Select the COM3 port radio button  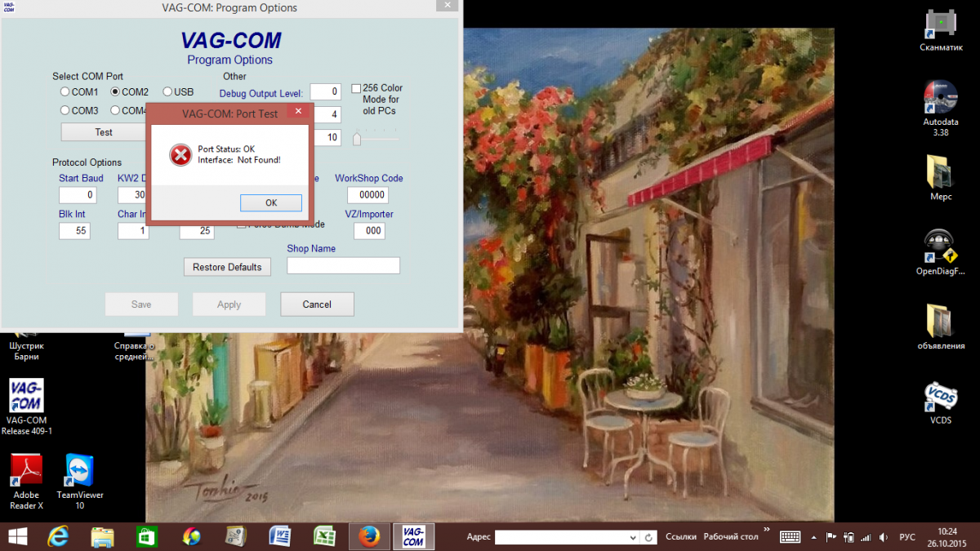(65, 110)
